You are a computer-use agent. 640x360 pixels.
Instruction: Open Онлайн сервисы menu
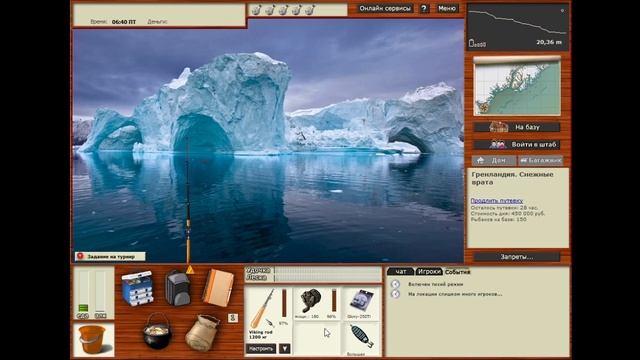click(x=385, y=8)
